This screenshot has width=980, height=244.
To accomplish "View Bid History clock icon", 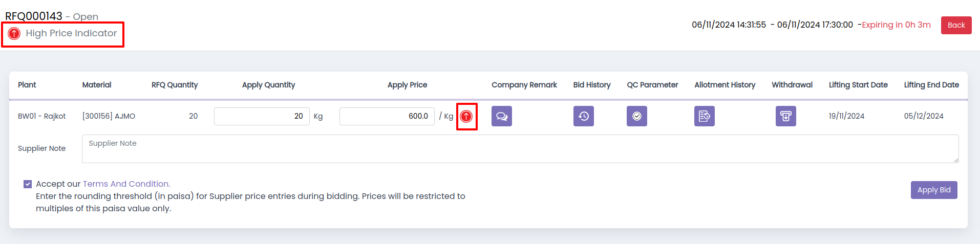I will point(584,116).
